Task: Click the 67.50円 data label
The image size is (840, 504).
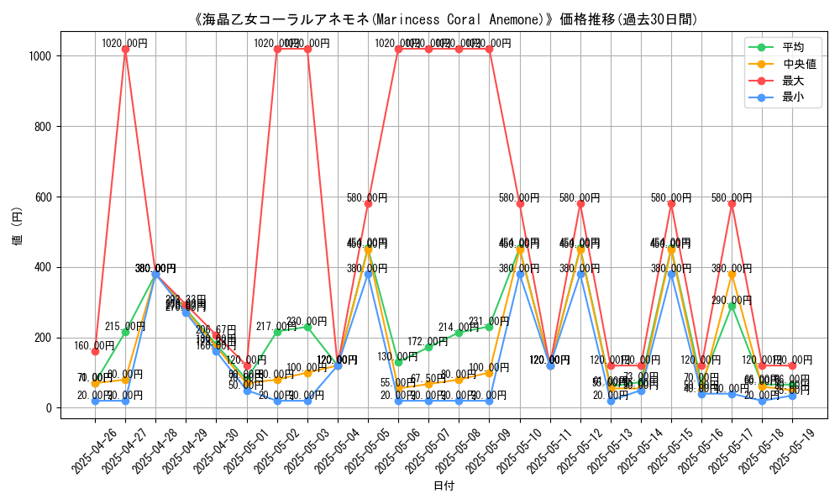Action: (x=428, y=379)
